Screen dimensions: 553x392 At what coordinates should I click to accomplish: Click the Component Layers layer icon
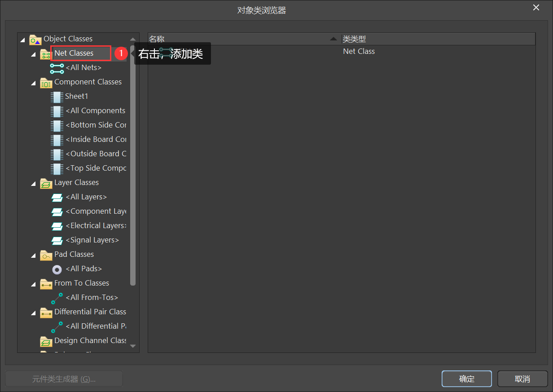[x=57, y=212]
